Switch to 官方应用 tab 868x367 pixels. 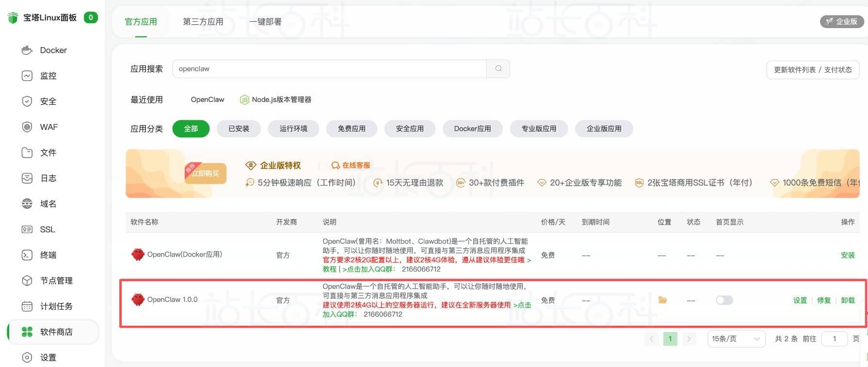click(141, 22)
